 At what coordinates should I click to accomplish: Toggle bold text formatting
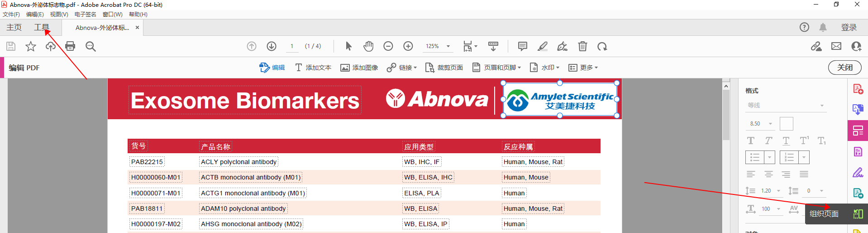(x=751, y=141)
